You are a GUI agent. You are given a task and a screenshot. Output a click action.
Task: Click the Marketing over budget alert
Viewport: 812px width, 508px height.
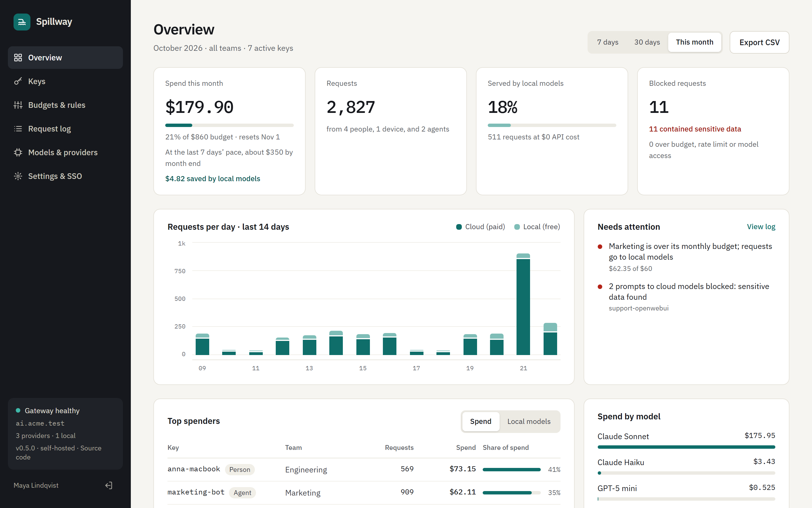686,257
